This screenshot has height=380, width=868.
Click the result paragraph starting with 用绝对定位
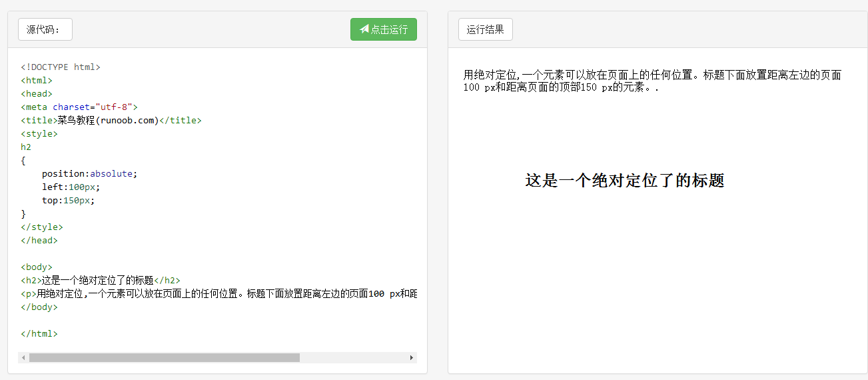pyautogui.click(x=652, y=81)
